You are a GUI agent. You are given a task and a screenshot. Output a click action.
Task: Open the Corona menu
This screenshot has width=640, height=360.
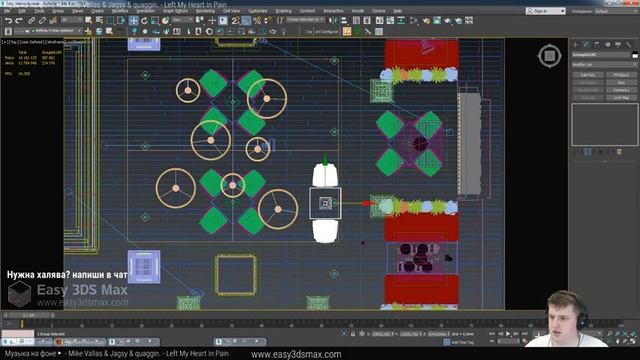click(378, 11)
